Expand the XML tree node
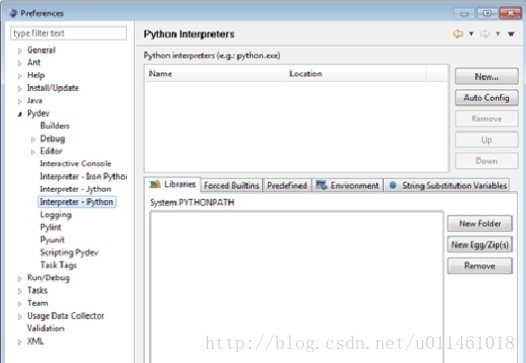 [x=20, y=342]
